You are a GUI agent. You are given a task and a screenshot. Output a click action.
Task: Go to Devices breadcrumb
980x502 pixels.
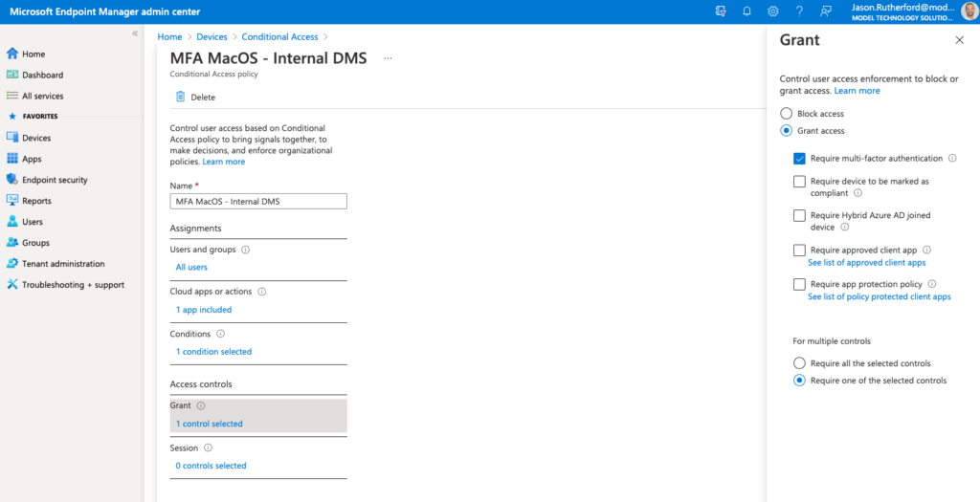(212, 37)
